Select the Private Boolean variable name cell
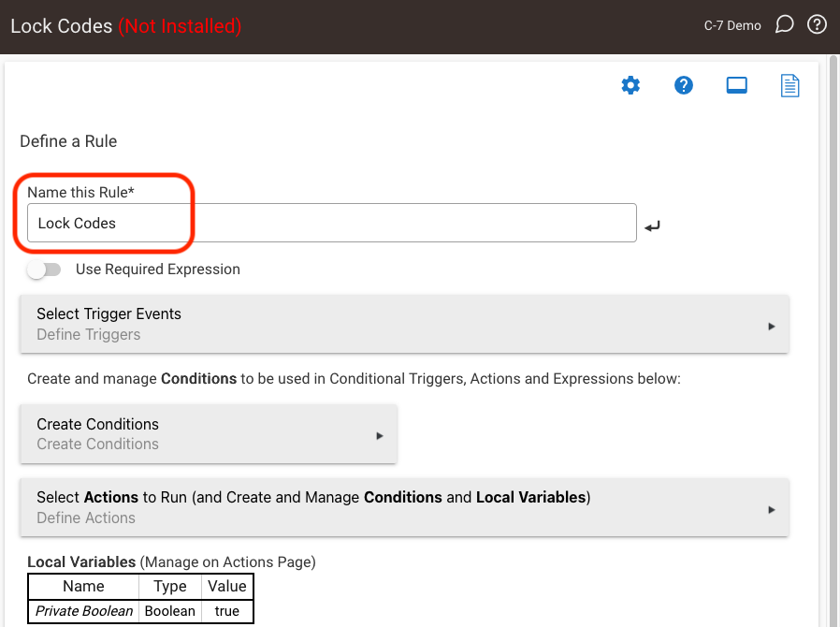Image resolution: width=840 pixels, height=627 pixels. point(83,611)
